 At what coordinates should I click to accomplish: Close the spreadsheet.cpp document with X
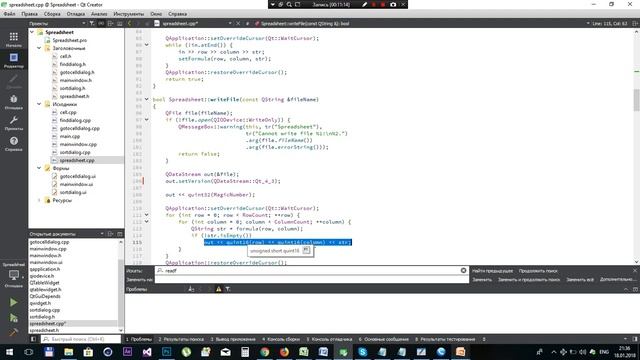click(x=238, y=24)
